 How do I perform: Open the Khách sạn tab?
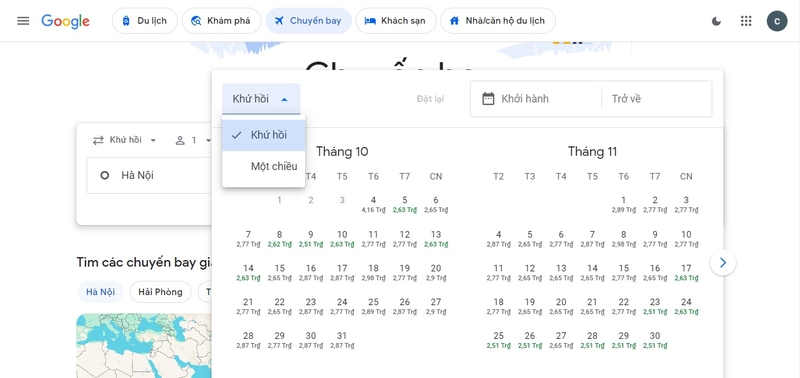click(396, 21)
